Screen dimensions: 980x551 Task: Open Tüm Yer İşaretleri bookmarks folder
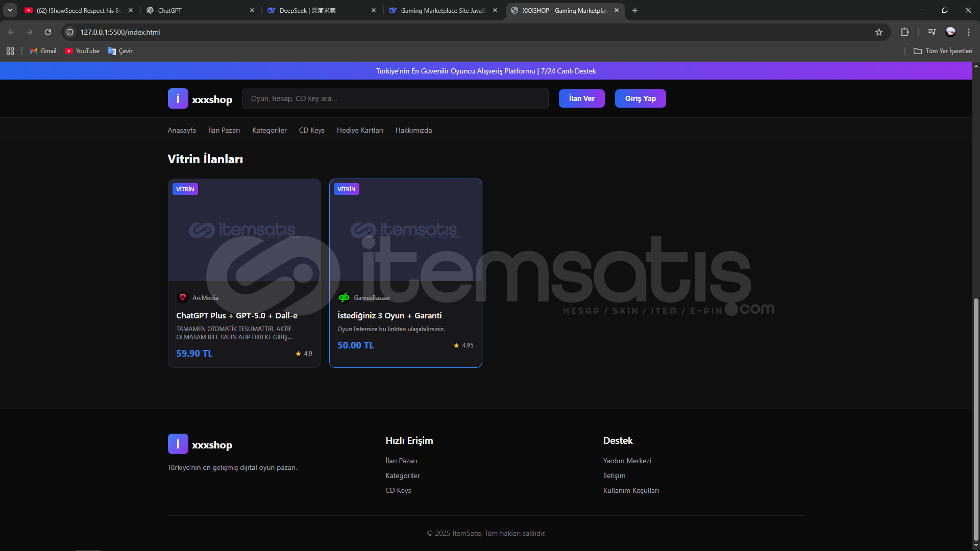943,51
